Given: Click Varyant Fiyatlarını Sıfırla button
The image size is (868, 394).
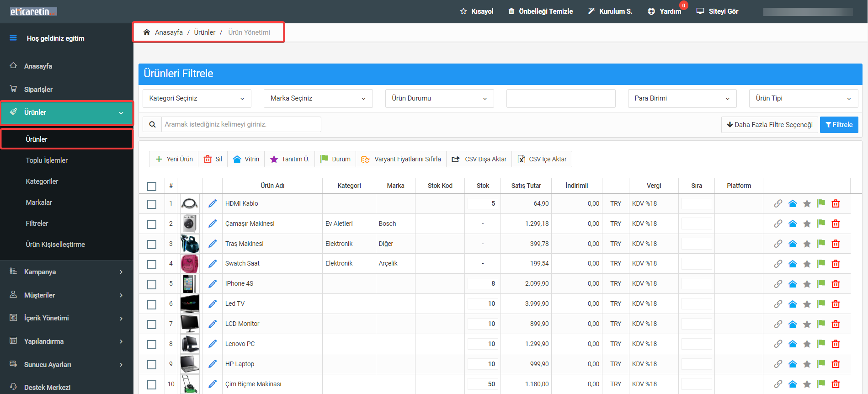Looking at the screenshot, I should pos(401,159).
